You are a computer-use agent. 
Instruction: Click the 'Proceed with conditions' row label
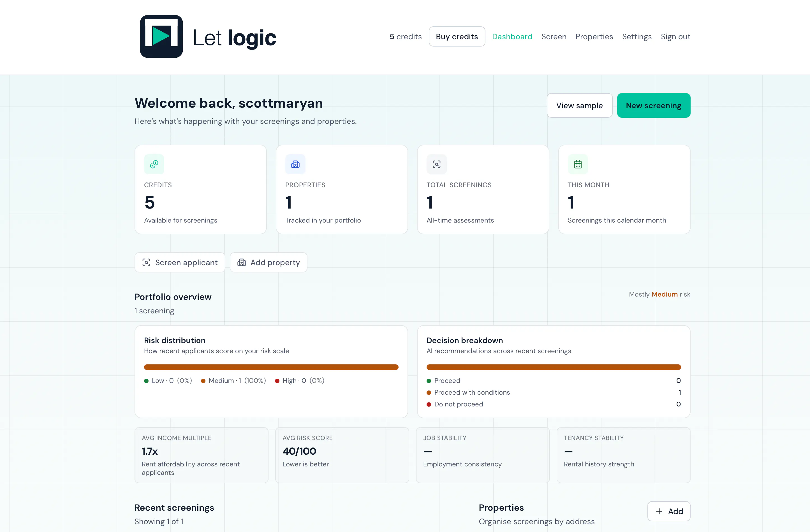coord(472,392)
